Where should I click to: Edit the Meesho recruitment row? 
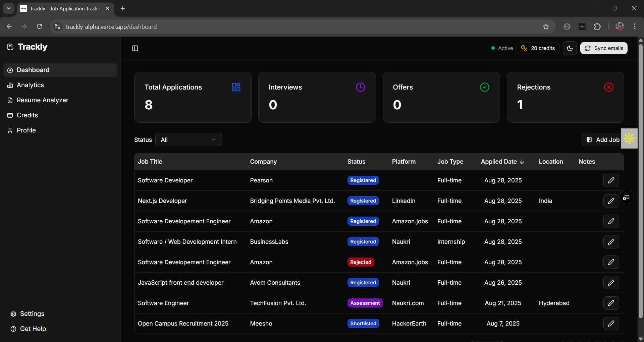click(x=611, y=324)
